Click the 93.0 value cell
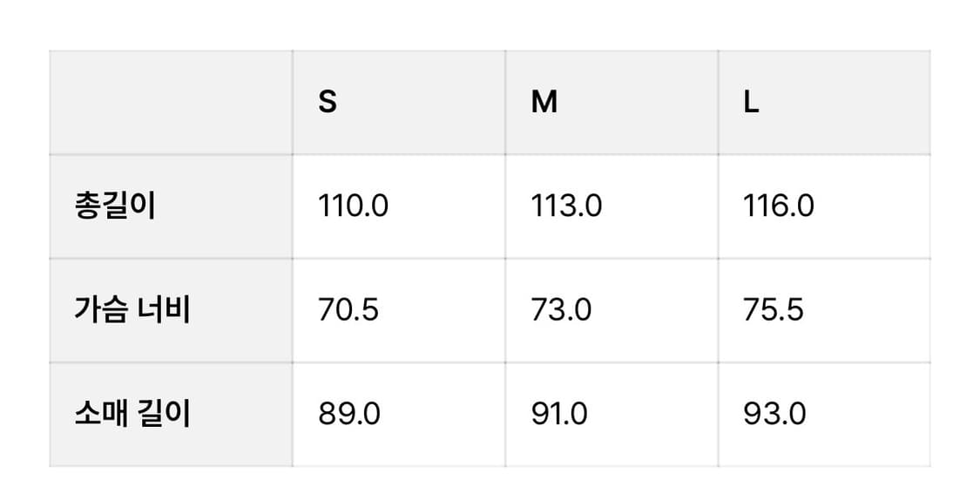This screenshot has width=980, height=487. 774,414
